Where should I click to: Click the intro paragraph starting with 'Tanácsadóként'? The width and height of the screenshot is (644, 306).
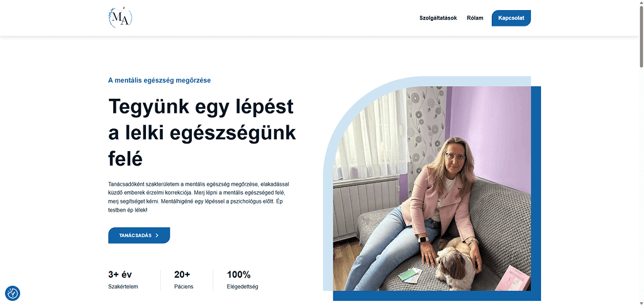(x=201, y=197)
